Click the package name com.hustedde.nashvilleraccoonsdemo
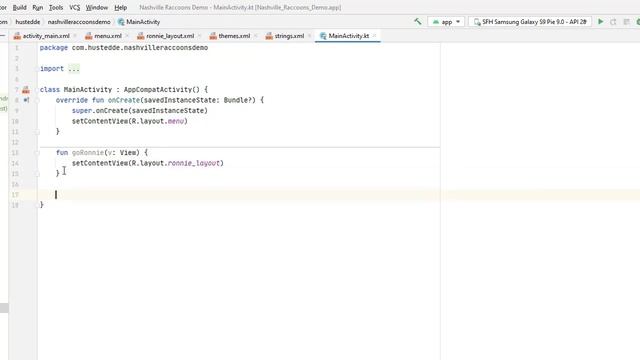This screenshot has height=360, width=640. 140,48
